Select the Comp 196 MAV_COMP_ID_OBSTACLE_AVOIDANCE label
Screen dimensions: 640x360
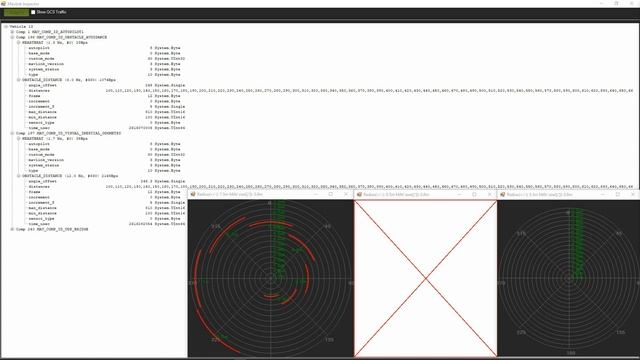point(61,37)
